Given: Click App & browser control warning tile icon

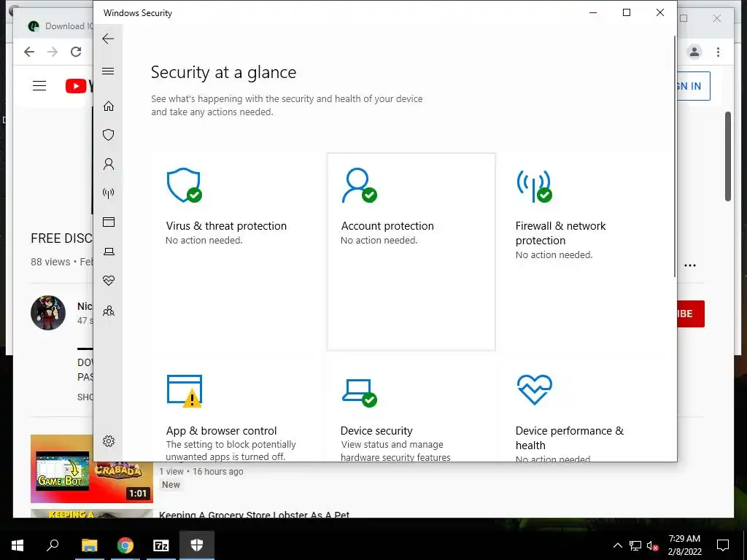Looking at the screenshot, I should (185, 391).
